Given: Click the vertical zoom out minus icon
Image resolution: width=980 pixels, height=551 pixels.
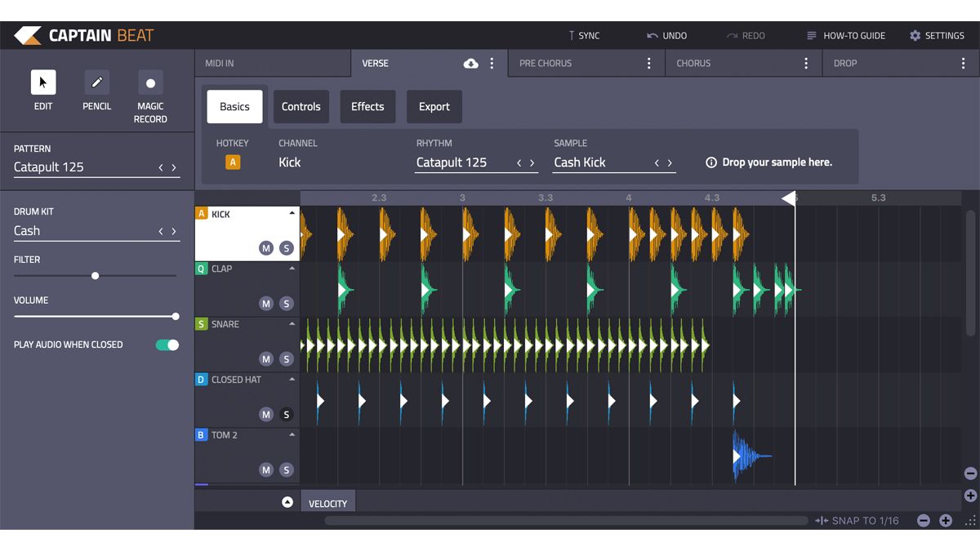Looking at the screenshot, I should (x=970, y=473).
